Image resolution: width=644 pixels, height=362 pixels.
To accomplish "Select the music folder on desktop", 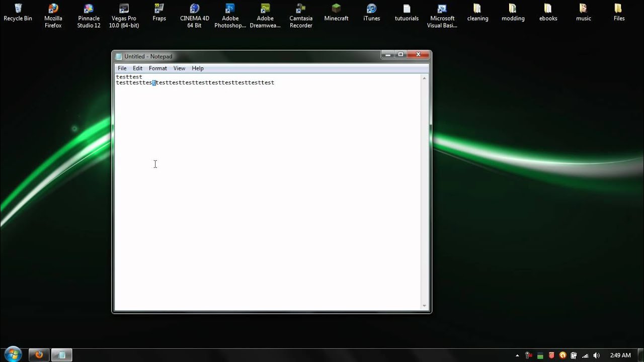I will (583, 13).
